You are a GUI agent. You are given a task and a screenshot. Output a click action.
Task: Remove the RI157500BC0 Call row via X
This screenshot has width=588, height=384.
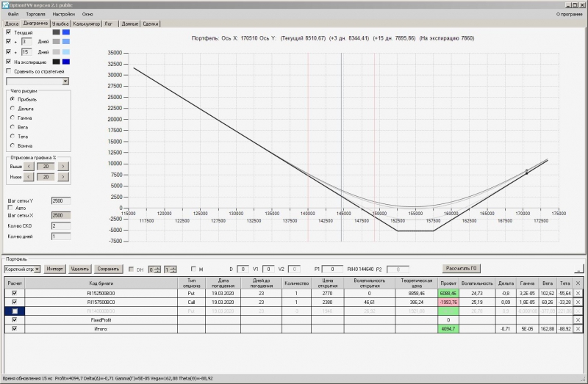[x=578, y=303]
